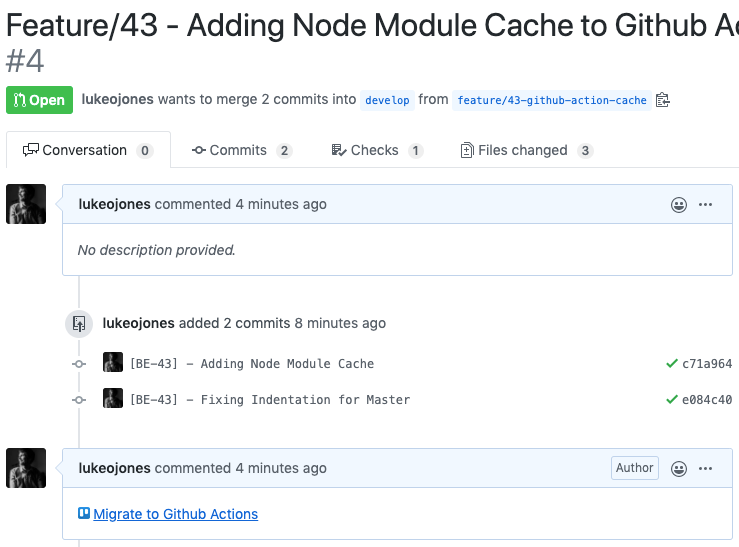Click the green Open status badge
This screenshot has height=547, width=739.
40,100
